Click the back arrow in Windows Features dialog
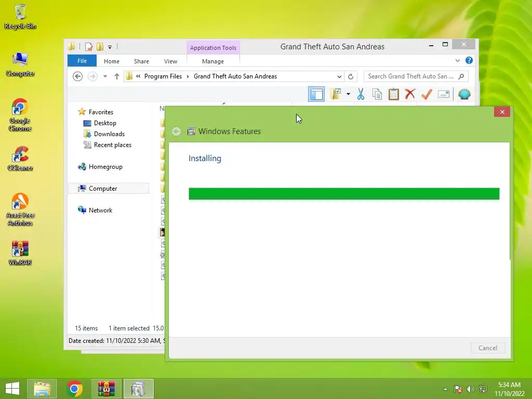Viewport: 532px width, 399px height. pyautogui.click(x=177, y=131)
